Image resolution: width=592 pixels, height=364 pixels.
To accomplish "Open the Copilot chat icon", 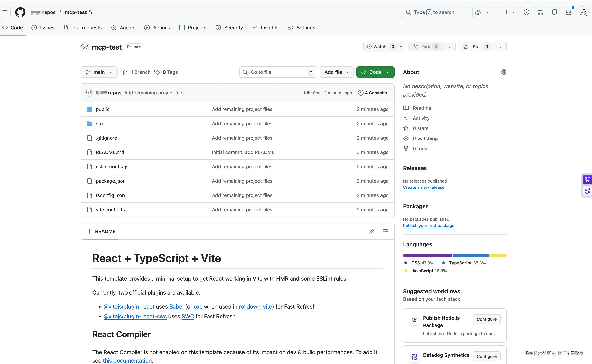I will click(x=478, y=12).
